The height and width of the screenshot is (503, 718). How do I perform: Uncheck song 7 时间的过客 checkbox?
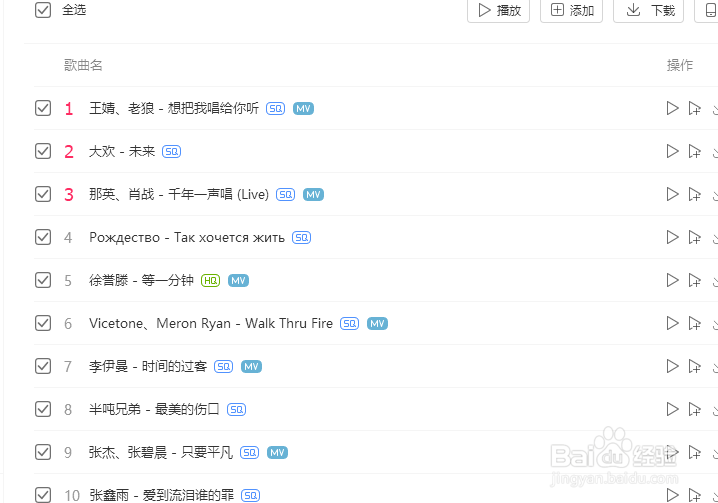pos(43,366)
